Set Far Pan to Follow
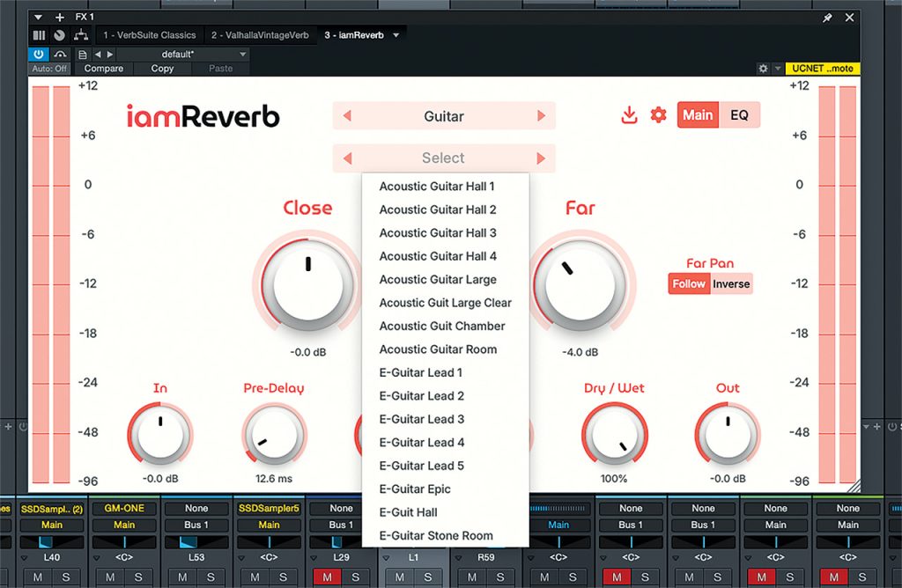 (689, 284)
